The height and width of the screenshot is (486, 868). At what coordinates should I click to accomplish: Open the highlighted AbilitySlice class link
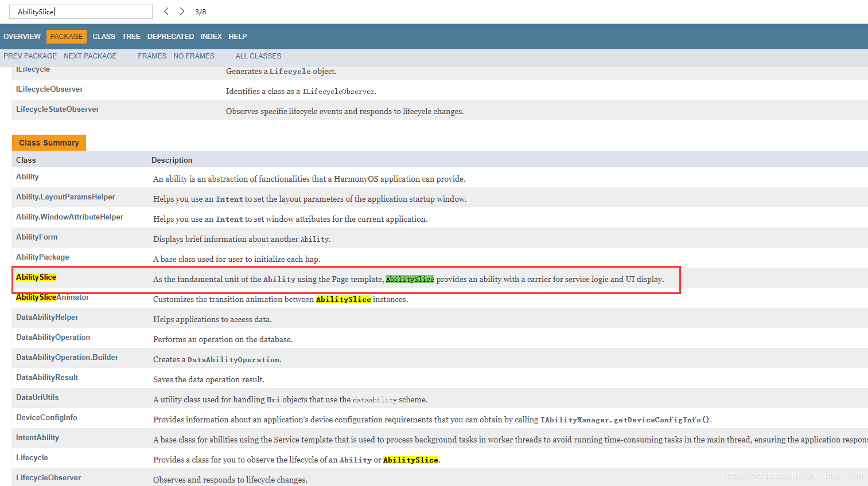(x=36, y=277)
